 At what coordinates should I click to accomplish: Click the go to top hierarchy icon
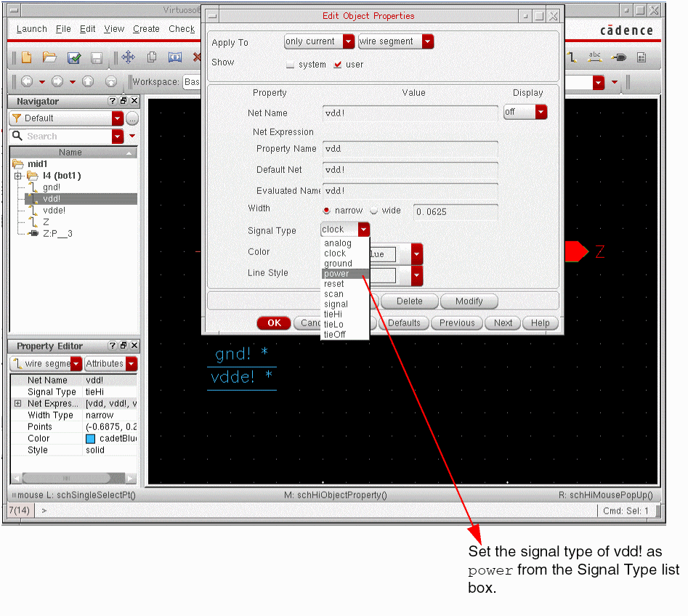111,81
